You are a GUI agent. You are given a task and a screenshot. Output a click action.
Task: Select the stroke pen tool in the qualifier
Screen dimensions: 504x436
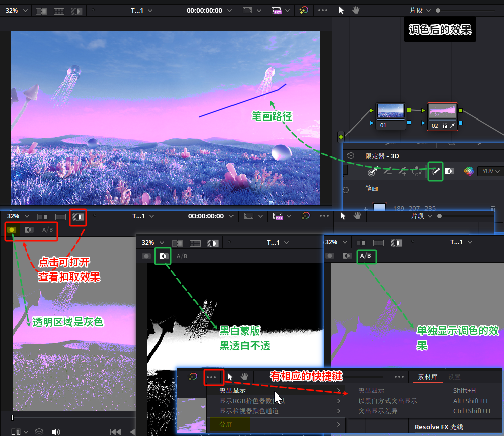click(x=435, y=171)
